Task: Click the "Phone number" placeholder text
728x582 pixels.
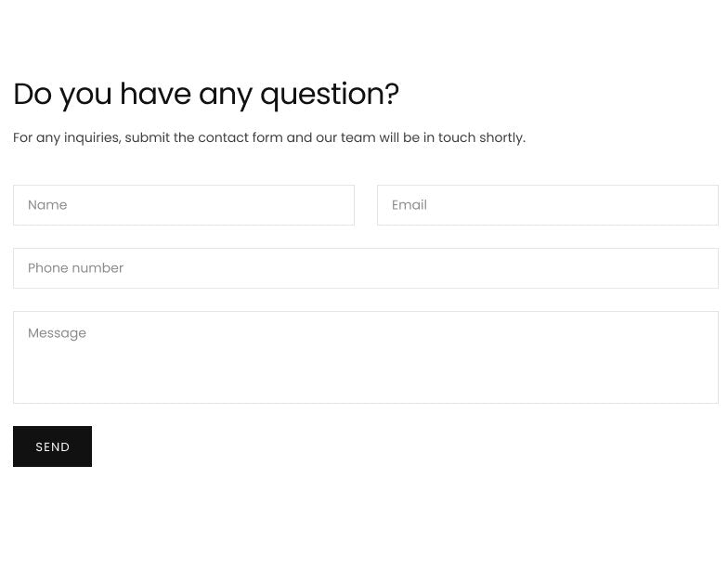Action: tap(75, 268)
